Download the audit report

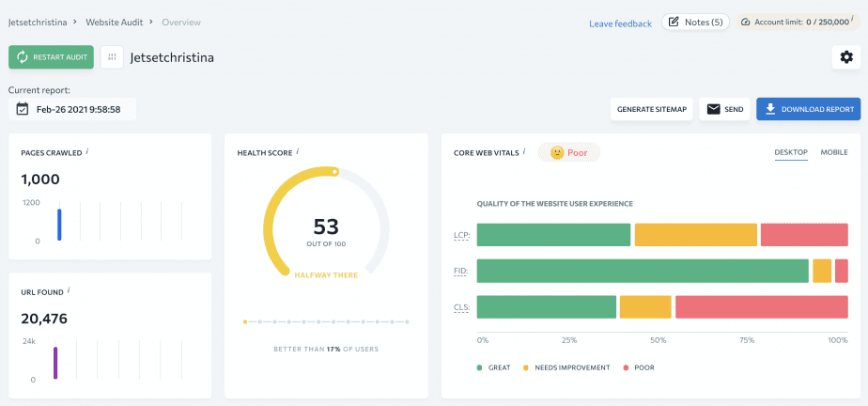(809, 109)
